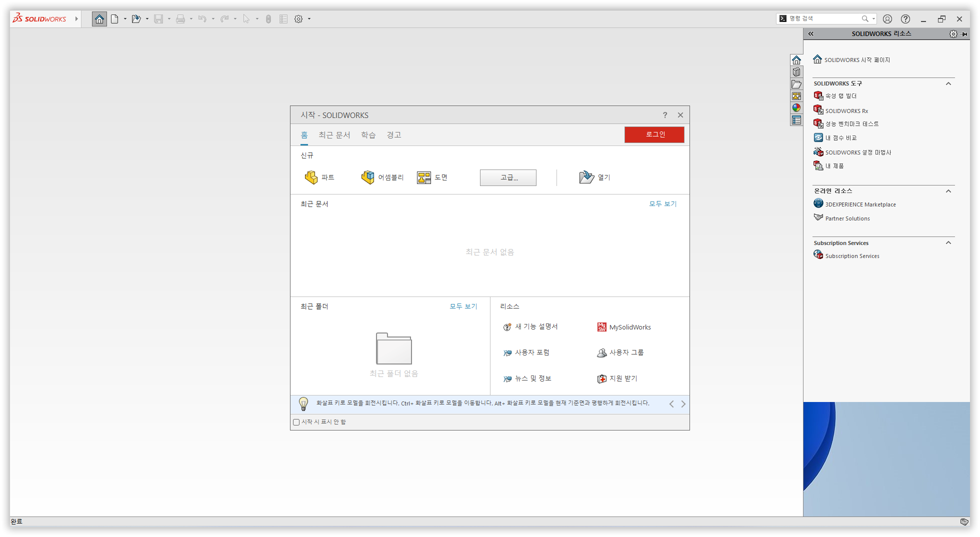Open 사용자 그룹 resource
This screenshot has width=980, height=537.
coord(620,352)
